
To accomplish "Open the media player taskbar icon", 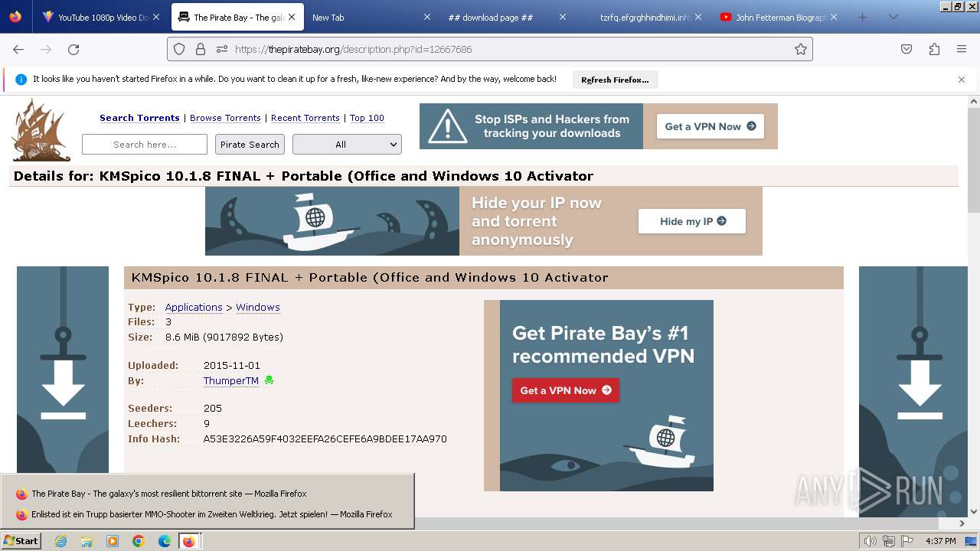I will click(113, 541).
